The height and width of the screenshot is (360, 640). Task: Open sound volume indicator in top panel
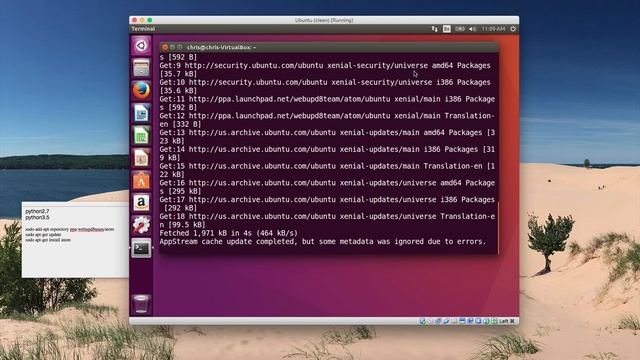(473, 29)
